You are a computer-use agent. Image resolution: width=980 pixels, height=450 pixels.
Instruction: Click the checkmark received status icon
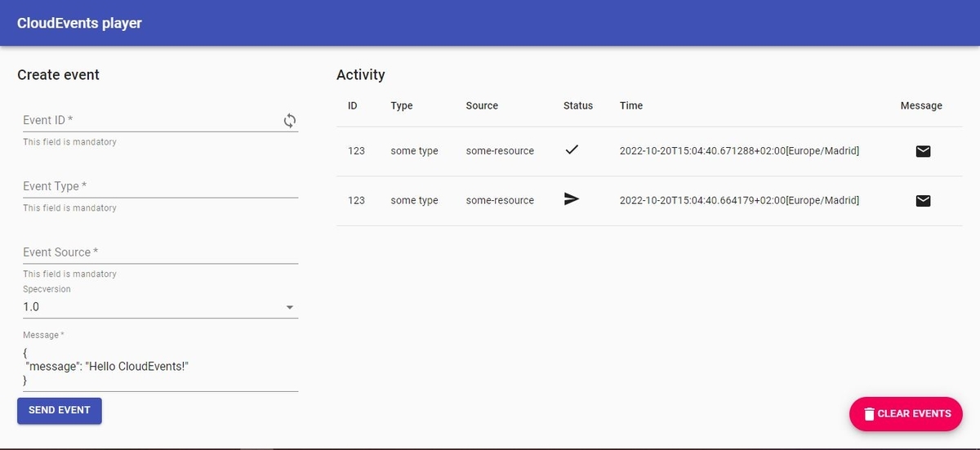pos(572,150)
